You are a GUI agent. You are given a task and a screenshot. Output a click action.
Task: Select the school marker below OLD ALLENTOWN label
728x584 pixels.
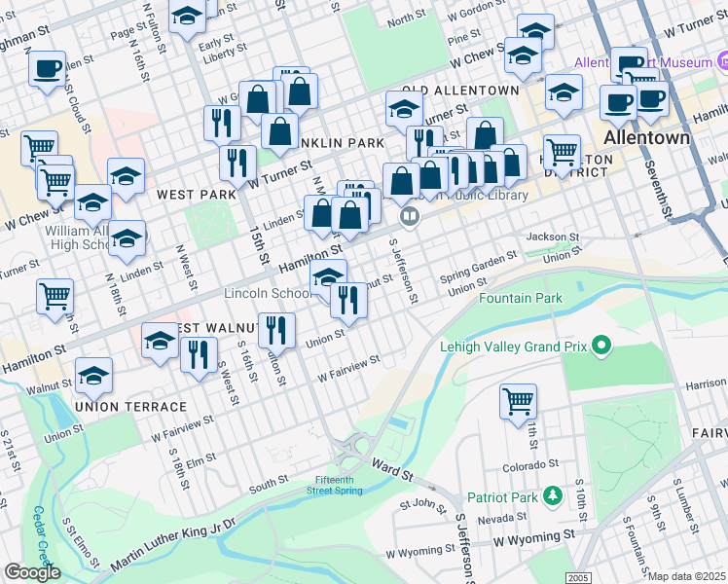pyautogui.click(x=404, y=109)
